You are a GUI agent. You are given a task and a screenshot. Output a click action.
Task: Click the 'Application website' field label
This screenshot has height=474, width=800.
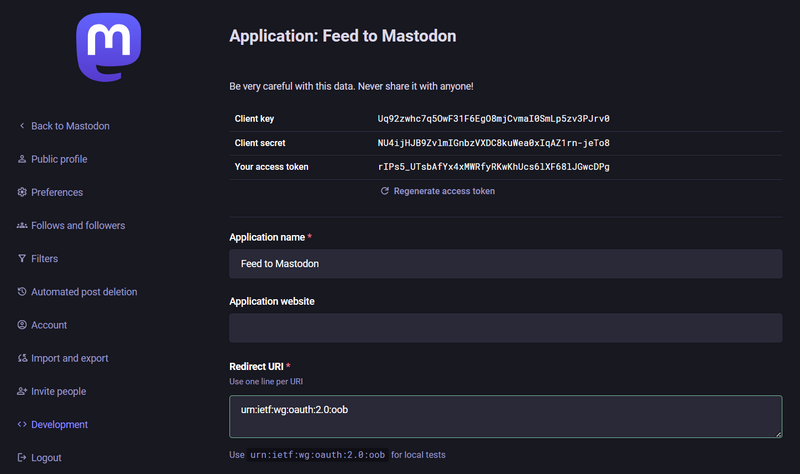272,302
